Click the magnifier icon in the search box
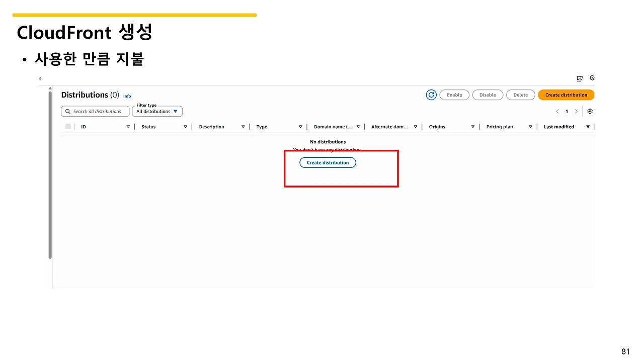The width and height of the screenshot is (644, 362). [68, 112]
